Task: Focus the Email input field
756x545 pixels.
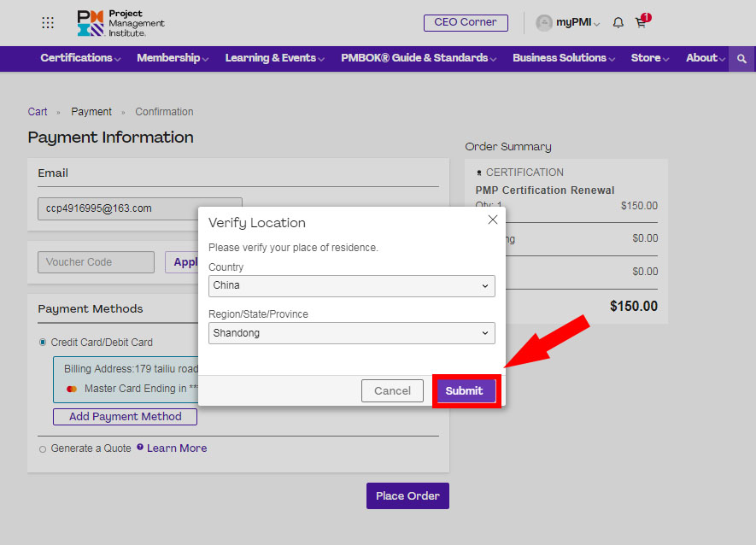Action: (140, 208)
